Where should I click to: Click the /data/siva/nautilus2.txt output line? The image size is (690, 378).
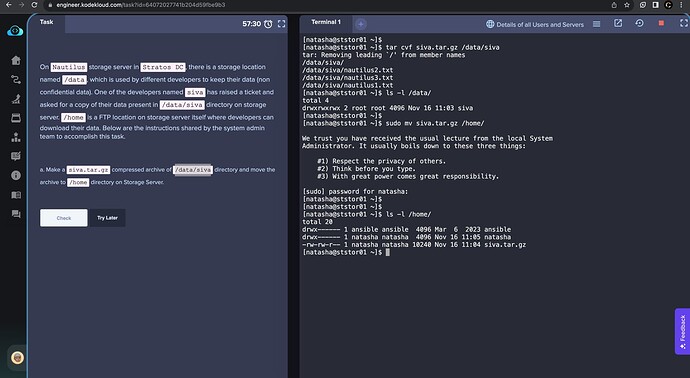point(348,70)
